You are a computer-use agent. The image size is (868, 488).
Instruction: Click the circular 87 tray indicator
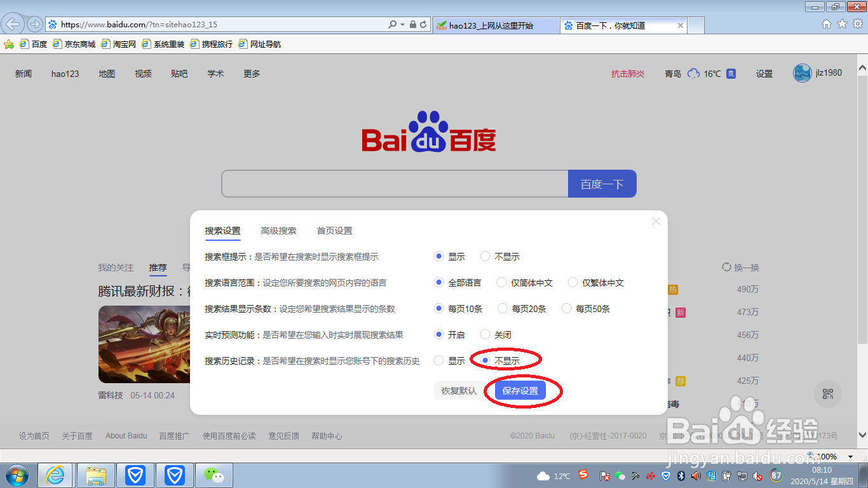click(x=776, y=475)
